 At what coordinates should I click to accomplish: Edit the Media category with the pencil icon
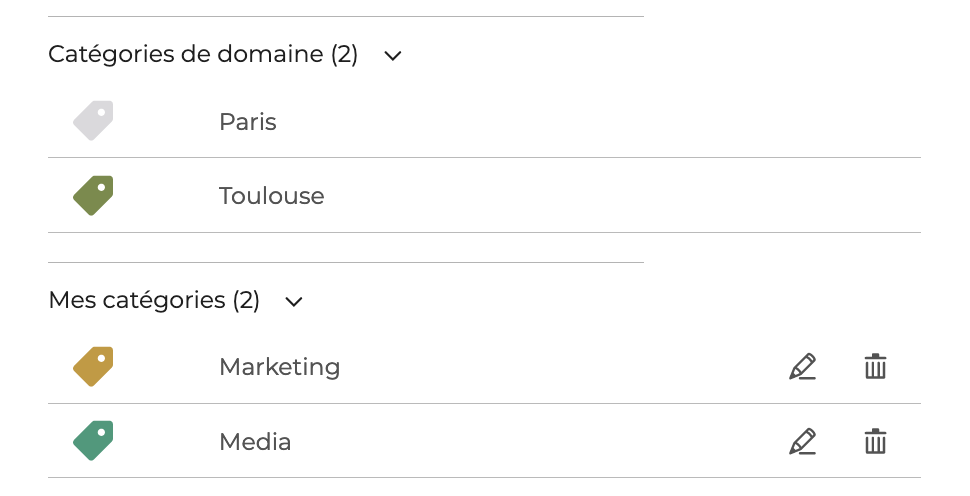point(802,442)
